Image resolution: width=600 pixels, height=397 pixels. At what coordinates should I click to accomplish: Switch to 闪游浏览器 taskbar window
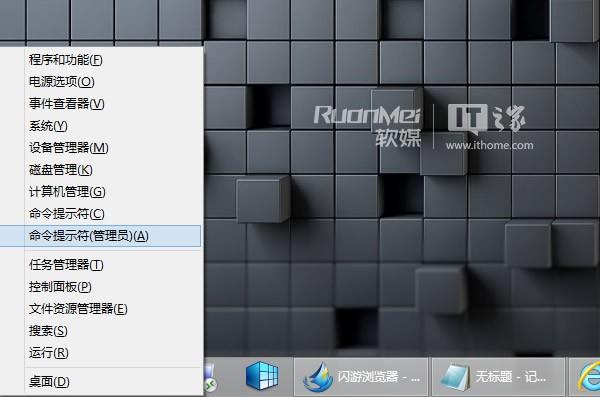click(x=361, y=377)
